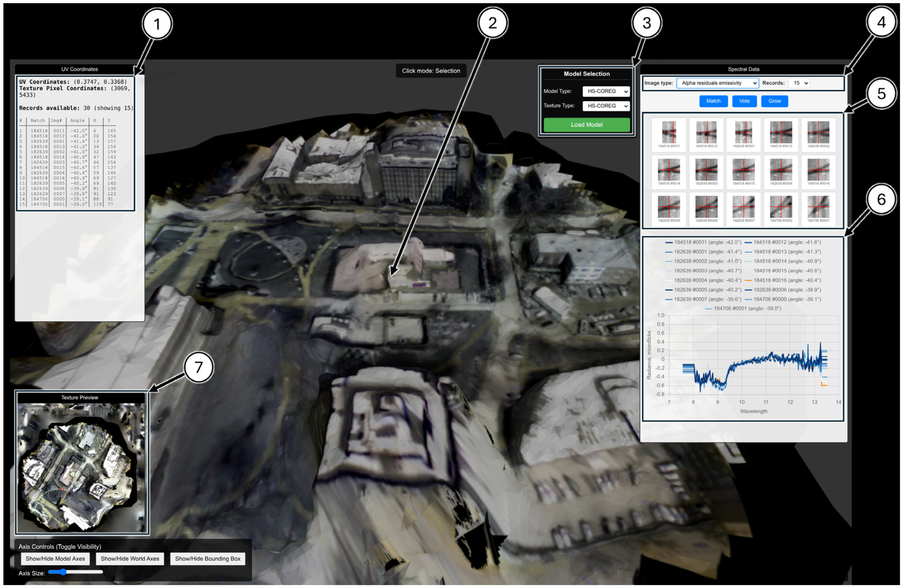Toggle legend series 182639 #0005 (angle -40.2°)
The width and height of the screenshot is (903, 588).
(703, 290)
